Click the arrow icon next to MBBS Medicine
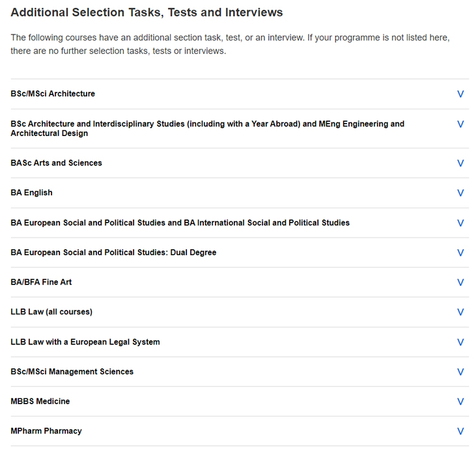 click(x=460, y=402)
